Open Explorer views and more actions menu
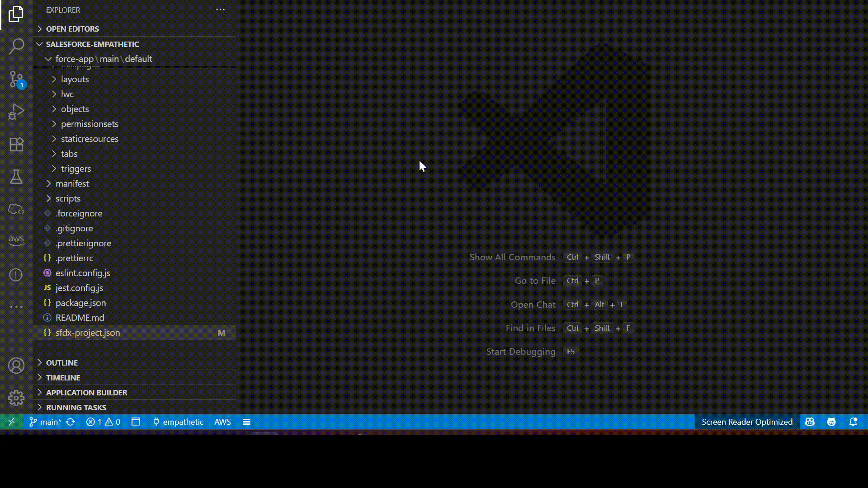The width and height of the screenshot is (868, 488). click(x=220, y=9)
